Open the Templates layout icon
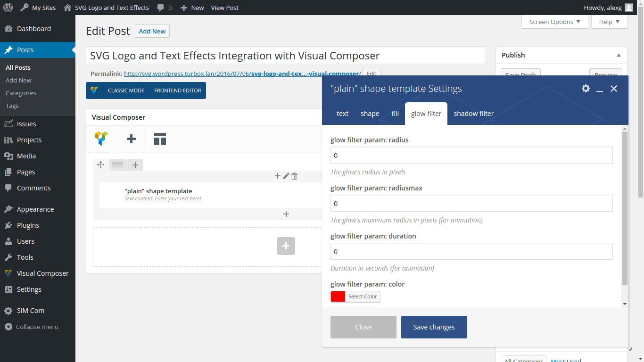Screen dimensions: 644x362 pos(160,139)
